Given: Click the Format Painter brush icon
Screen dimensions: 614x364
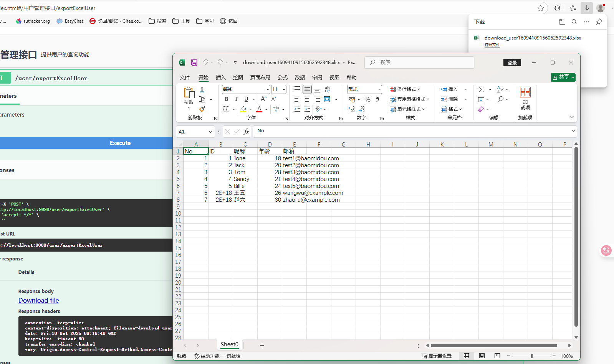Looking at the screenshot, I should (x=202, y=109).
